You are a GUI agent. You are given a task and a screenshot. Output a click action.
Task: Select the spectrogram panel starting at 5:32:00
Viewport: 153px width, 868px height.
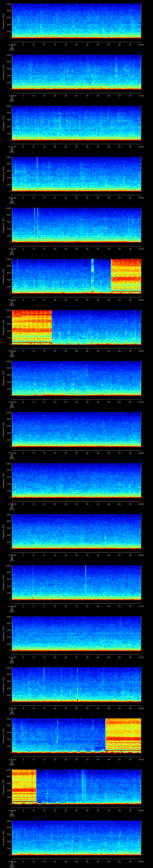[x=76, y=174]
